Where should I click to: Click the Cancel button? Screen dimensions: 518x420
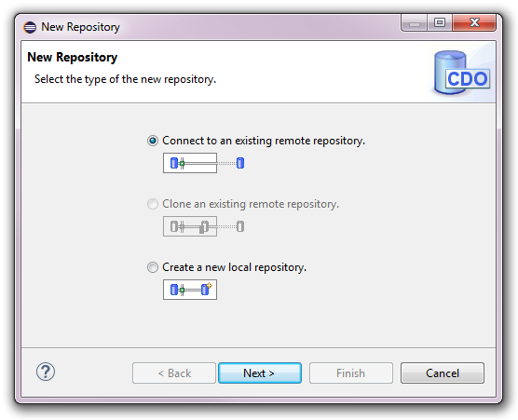[443, 373]
